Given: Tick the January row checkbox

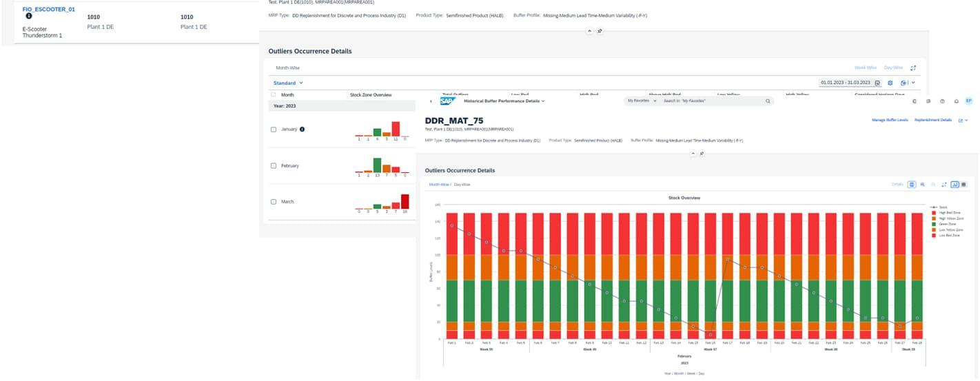Looking at the screenshot, I should pos(274,129).
